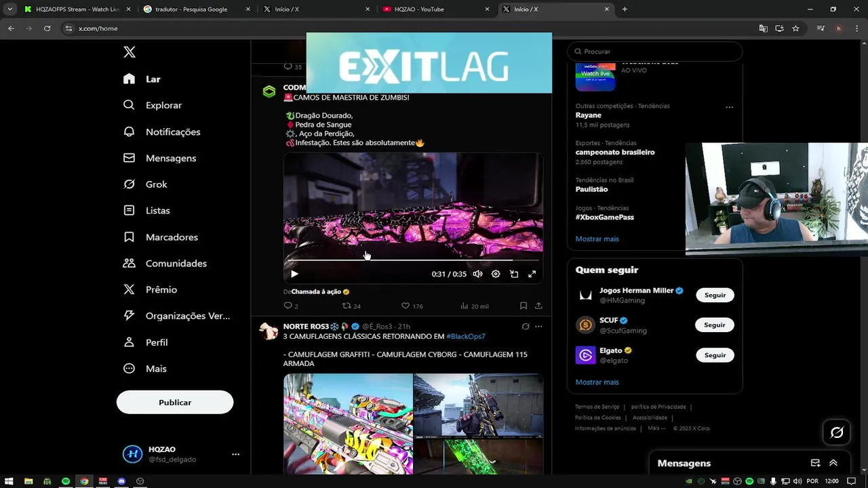Reload the x.com page
This screenshot has height=488, width=868.
coord(47,28)
